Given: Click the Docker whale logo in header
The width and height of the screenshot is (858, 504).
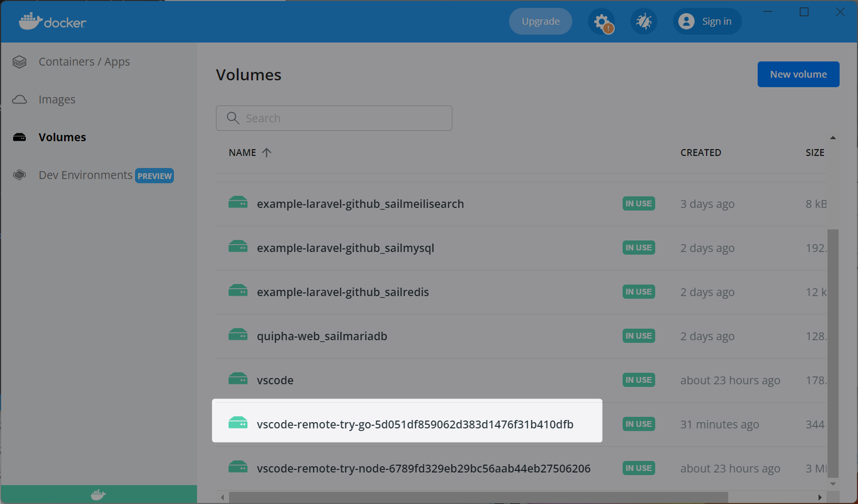Looking at the screenshot, I should (53, 21).
